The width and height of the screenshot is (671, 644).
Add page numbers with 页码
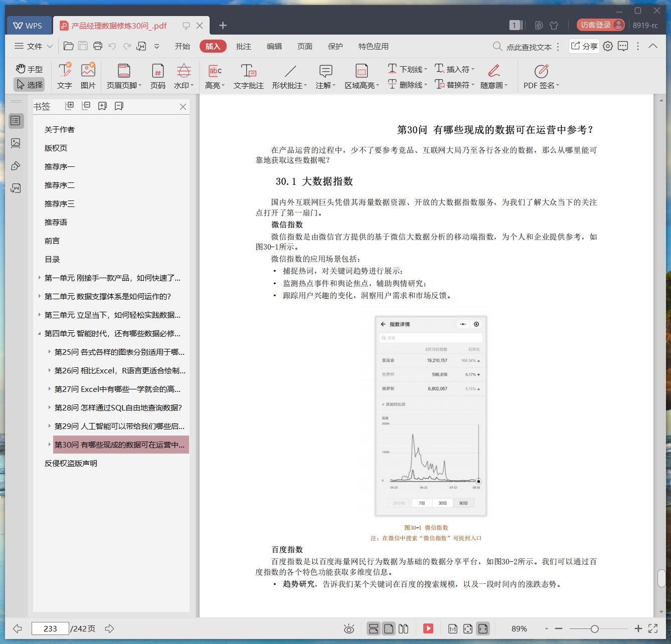[x=157, y=76]
